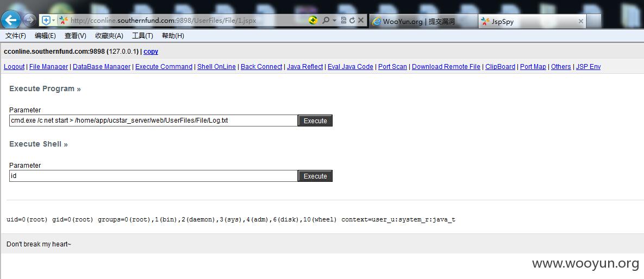Screen dimensions: 644x279
Task: Click the Execute Shell » heading
Action: 38,144
